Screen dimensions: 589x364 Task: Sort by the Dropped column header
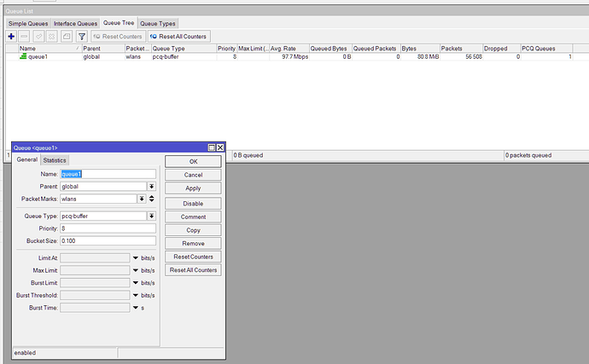pos(501,49)
